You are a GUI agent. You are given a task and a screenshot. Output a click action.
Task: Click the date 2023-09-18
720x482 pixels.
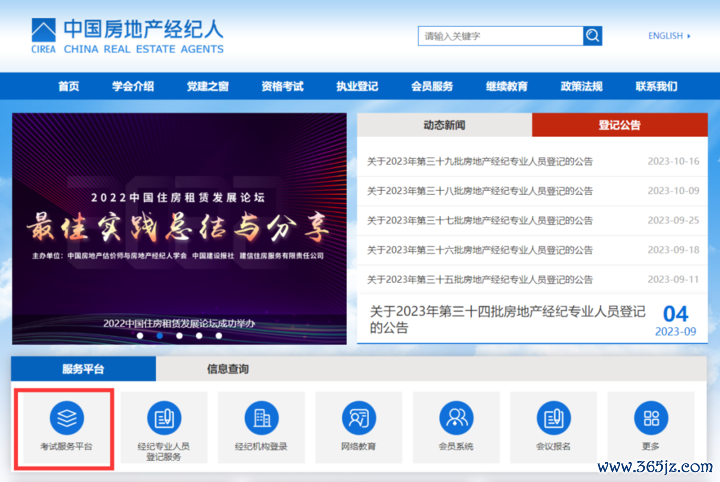click(673, 250)
